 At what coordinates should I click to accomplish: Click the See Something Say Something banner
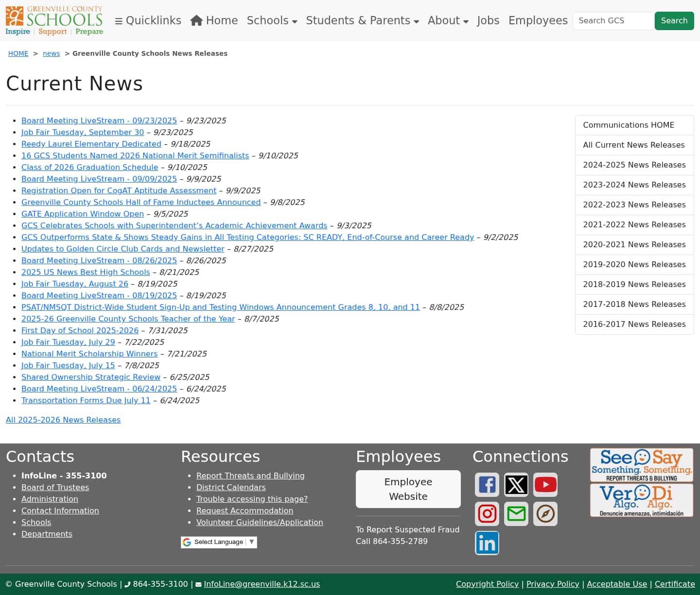pos(641,465)
